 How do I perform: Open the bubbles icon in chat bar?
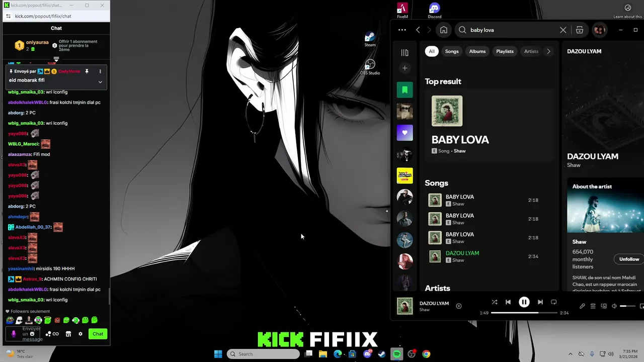tap(48, 334)
